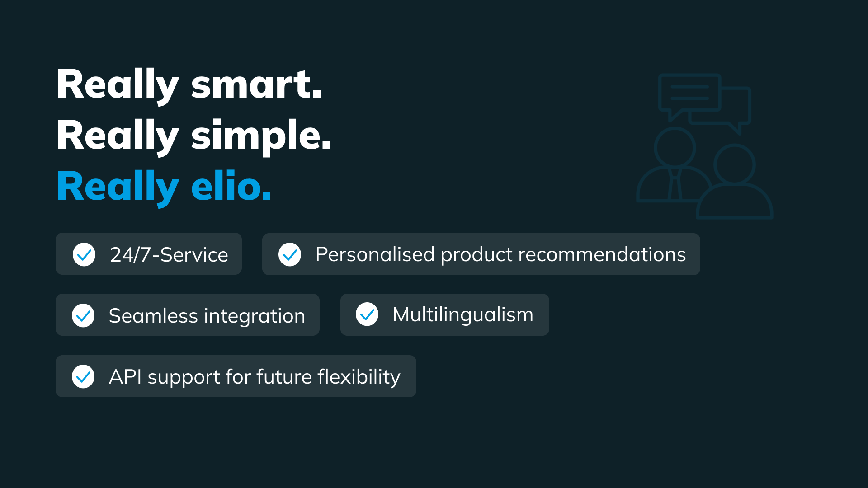The height and width of the screenshot is (488, 868).
Task: Select the Personalised product recommendations pill
Action: pyautogui.click(x=481, y=254)
